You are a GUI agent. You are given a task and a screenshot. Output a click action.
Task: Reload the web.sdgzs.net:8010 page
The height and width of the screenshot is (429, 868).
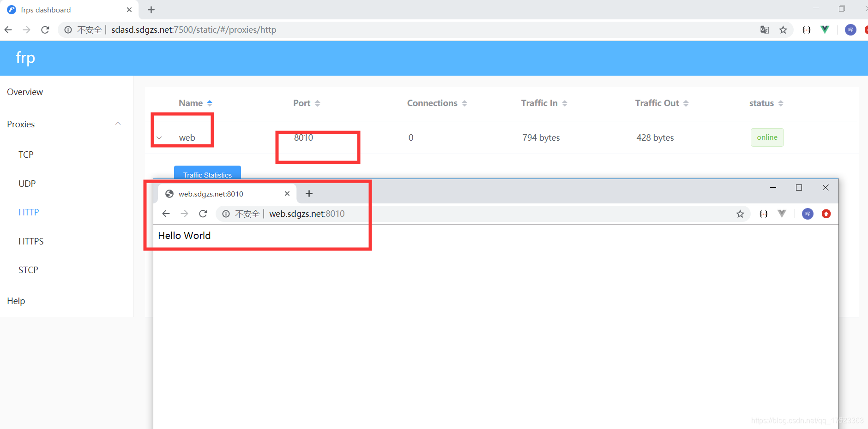click(x=203, y=214)
